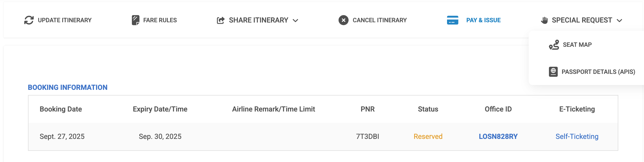Viewport: 644px width, 162px height.
Task: Click the Pay & Issue card icon
Action: pyautogui.click(x=452, y=20)
